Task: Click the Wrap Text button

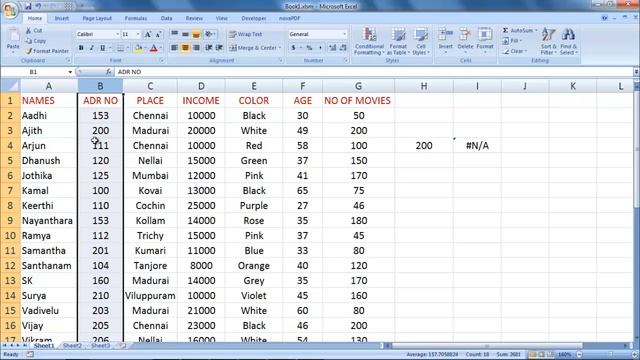Action: pyautogui.click(x=246, y=34)
